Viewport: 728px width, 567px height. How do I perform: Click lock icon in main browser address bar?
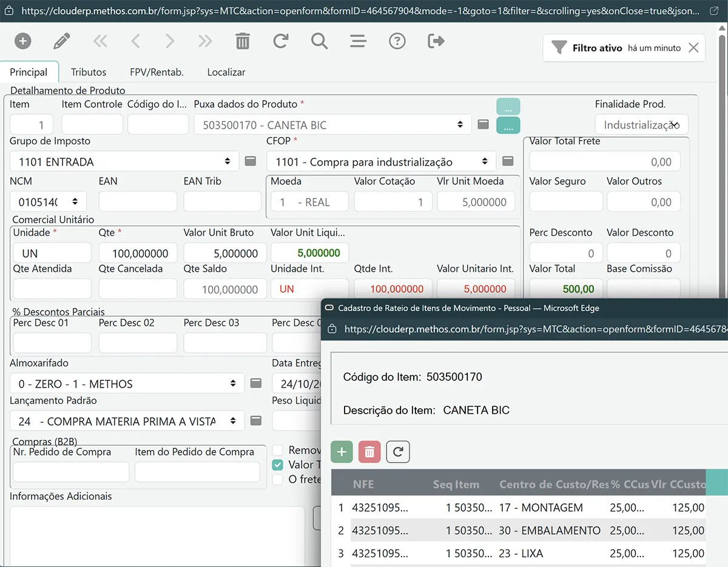point(8,11)
